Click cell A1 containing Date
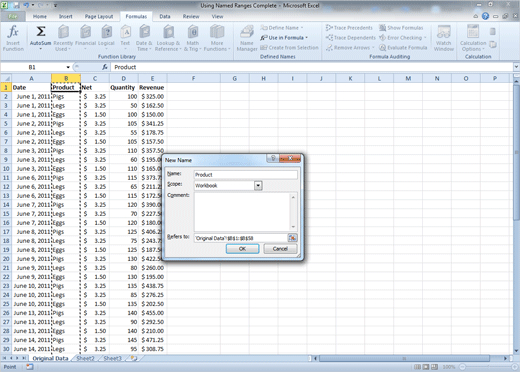This screenshot has width=520, height=372. 31,87
